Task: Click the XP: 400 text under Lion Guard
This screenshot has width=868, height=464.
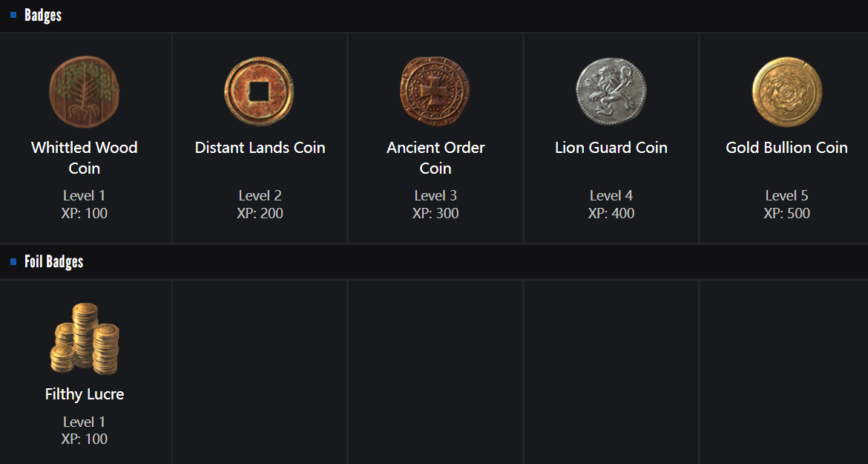Action: [611, 213]
